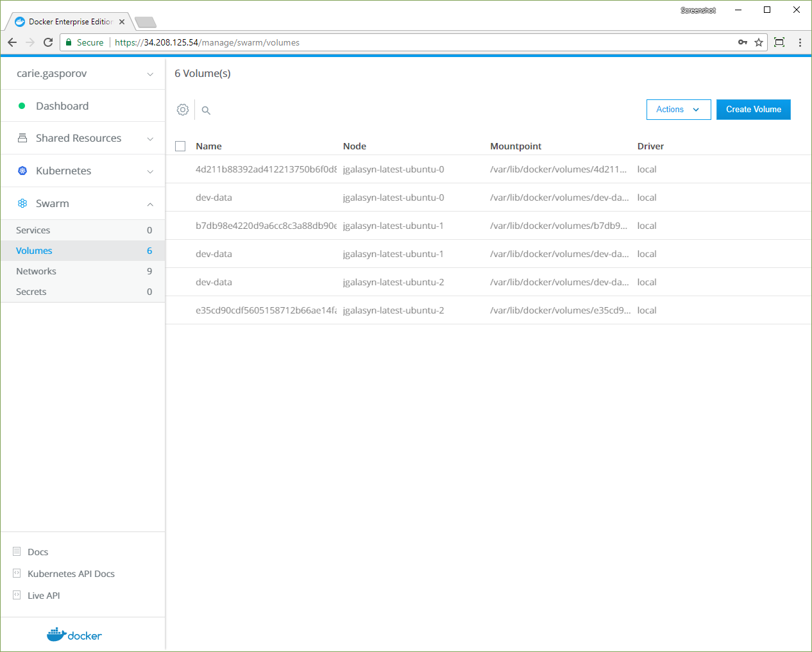The width and height of the screenshot is (812, 652).
Task: Click the Kubernetes wheel icon in sidebar
Action: tap(22, 171)
